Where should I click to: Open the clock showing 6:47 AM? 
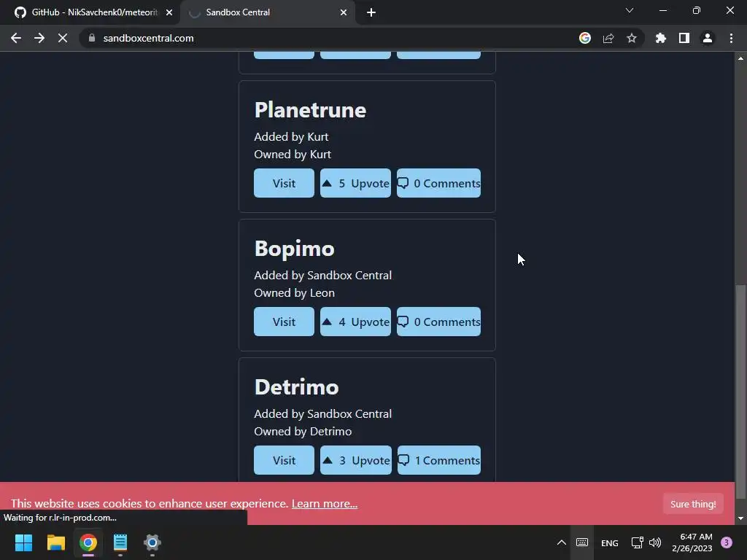pos(692,542)
